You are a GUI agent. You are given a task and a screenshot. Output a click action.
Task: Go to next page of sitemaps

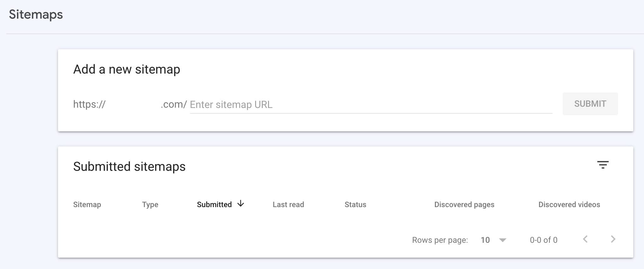click(x=613, y=239)
